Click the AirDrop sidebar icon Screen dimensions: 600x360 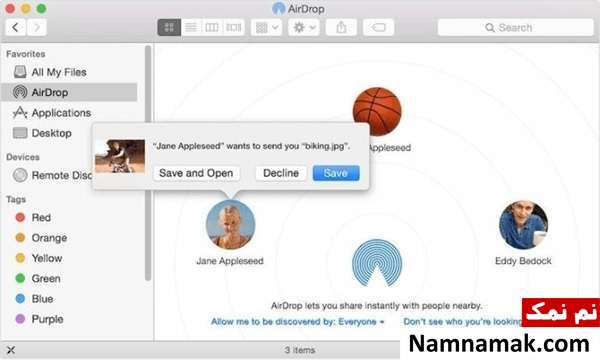point(20,92)
